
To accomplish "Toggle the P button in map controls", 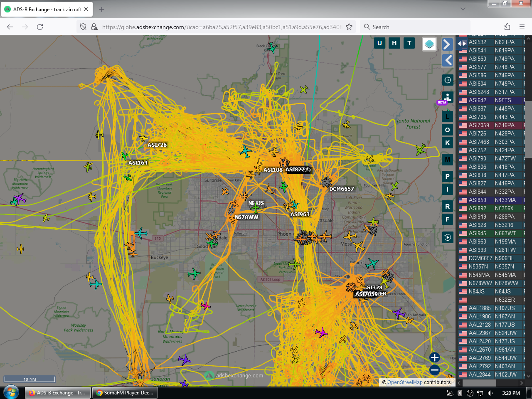I will (x=448, y=176).
